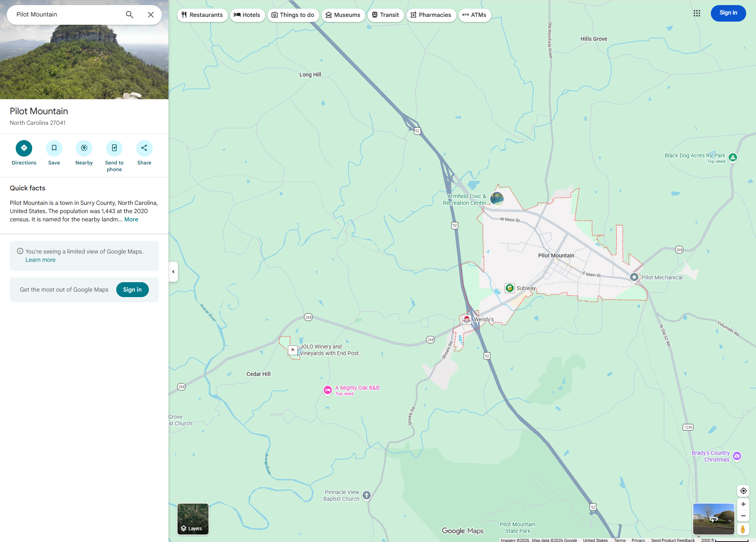Collapse the side panel arrow
This screenshot has height=542, width=756.
click(x=173, y=272)
